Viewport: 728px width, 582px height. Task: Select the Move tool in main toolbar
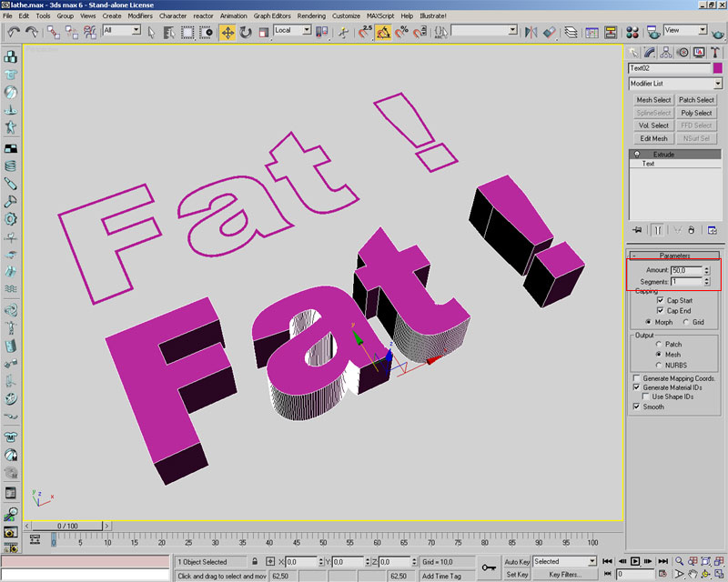coord(227,32)
